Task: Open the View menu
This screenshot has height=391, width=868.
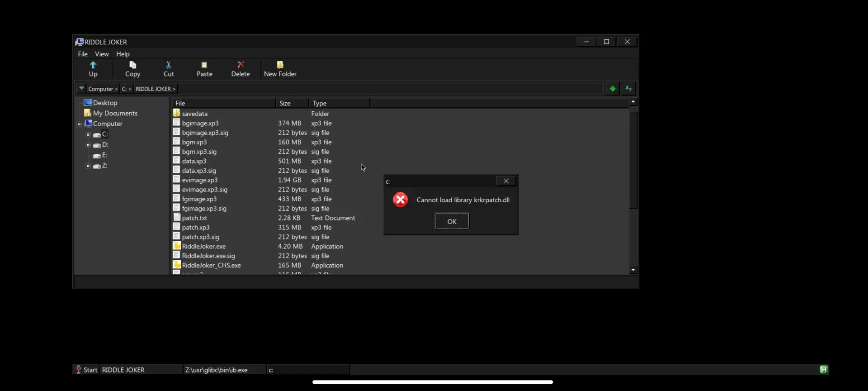Action: click(102, 54)
